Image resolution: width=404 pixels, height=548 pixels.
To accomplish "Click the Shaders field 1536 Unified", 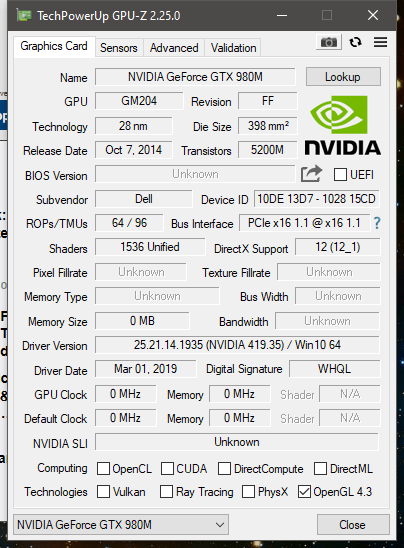I will (150, 247).
